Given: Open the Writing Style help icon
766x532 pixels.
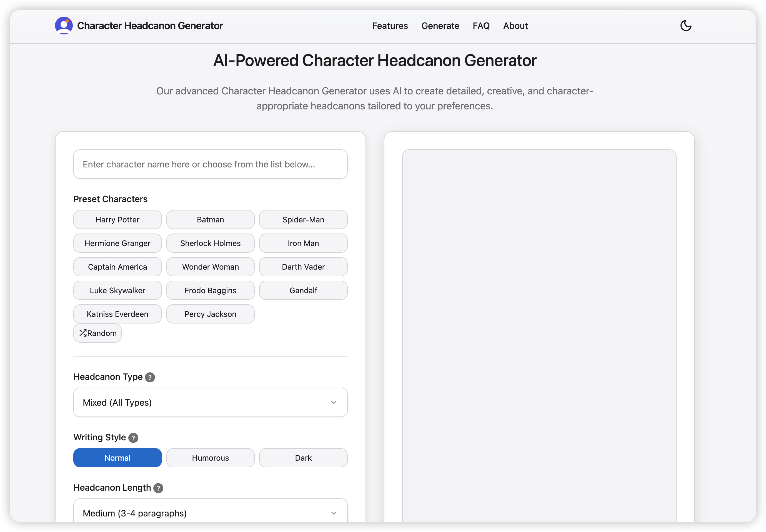Looking at the screenshot, I should (133, 438).
